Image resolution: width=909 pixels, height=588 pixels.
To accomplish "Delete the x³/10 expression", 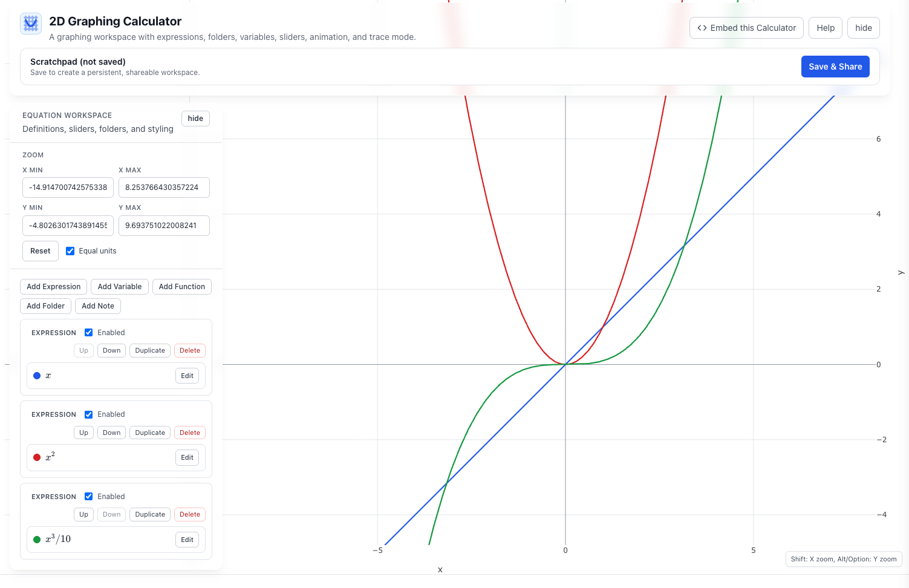I will [190, 515].
